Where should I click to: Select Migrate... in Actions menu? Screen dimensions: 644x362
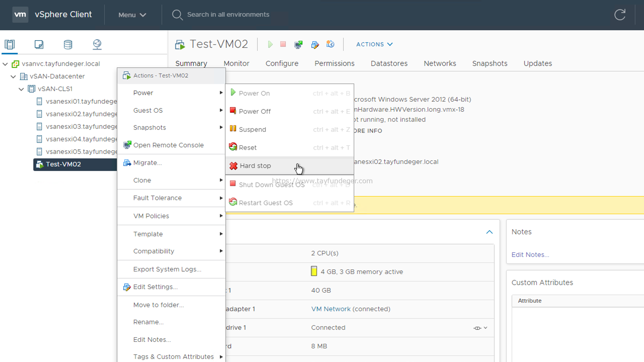(x=171, y=163)
